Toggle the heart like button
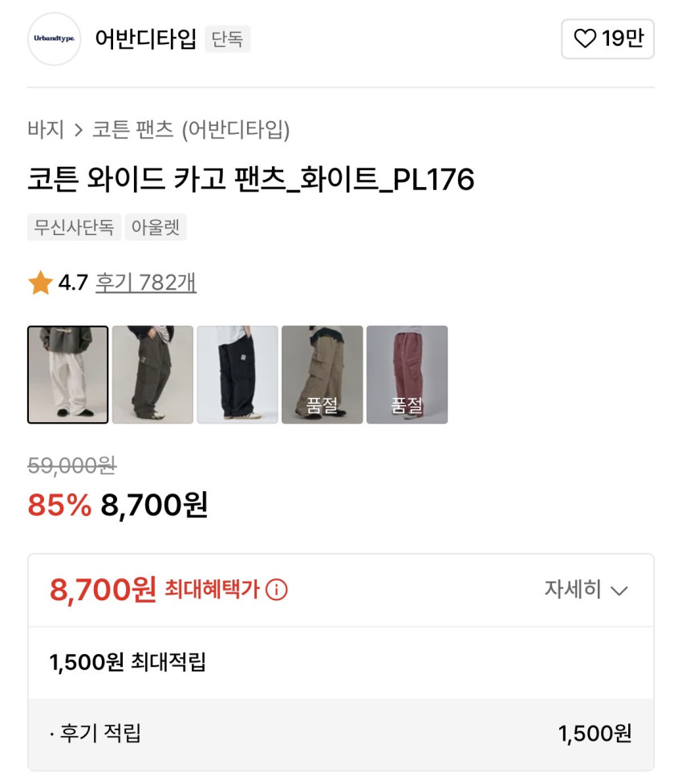This screenshot has width=682, height=784. (x=586, y=39)
